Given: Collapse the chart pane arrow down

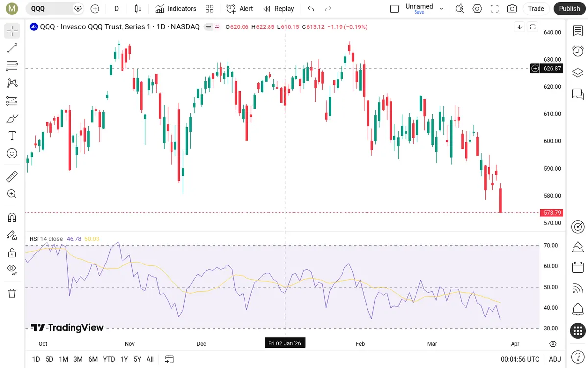Looking at the screenshot, I should coord(519,27).
